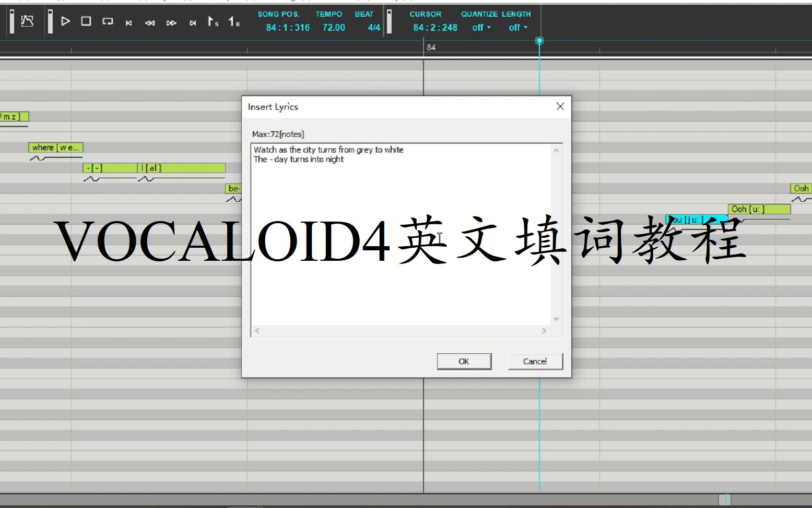Click the bottom horizontal scrollbar thumb
The image size is (812, 508).
[x=724, y=500]
